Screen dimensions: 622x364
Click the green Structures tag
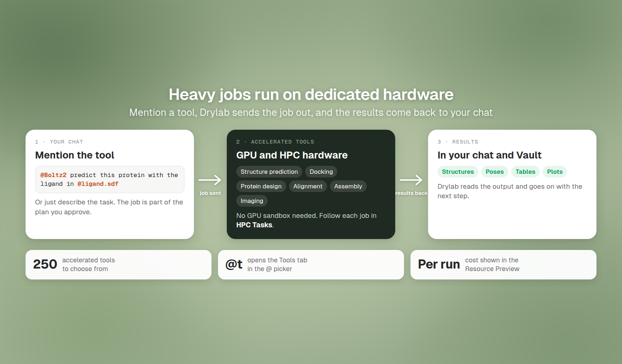tap(458, 172)
